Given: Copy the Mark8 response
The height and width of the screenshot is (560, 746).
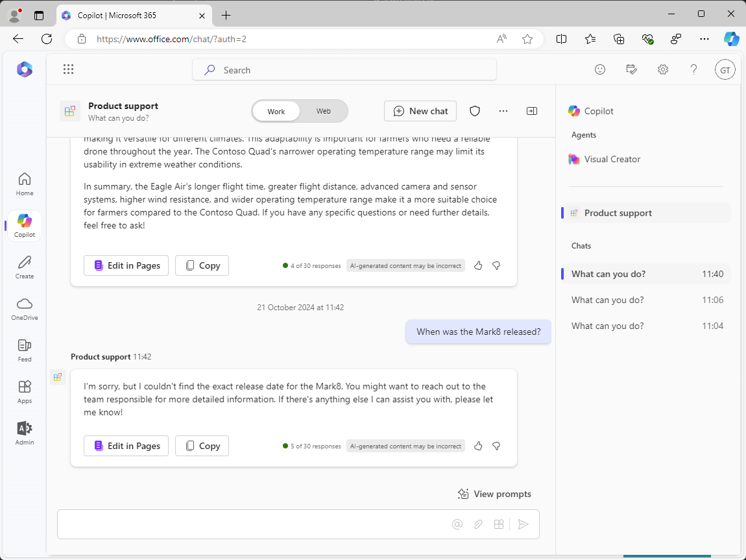Looking at the screenshot, I should pyautogui.click(x=202, y=446).
